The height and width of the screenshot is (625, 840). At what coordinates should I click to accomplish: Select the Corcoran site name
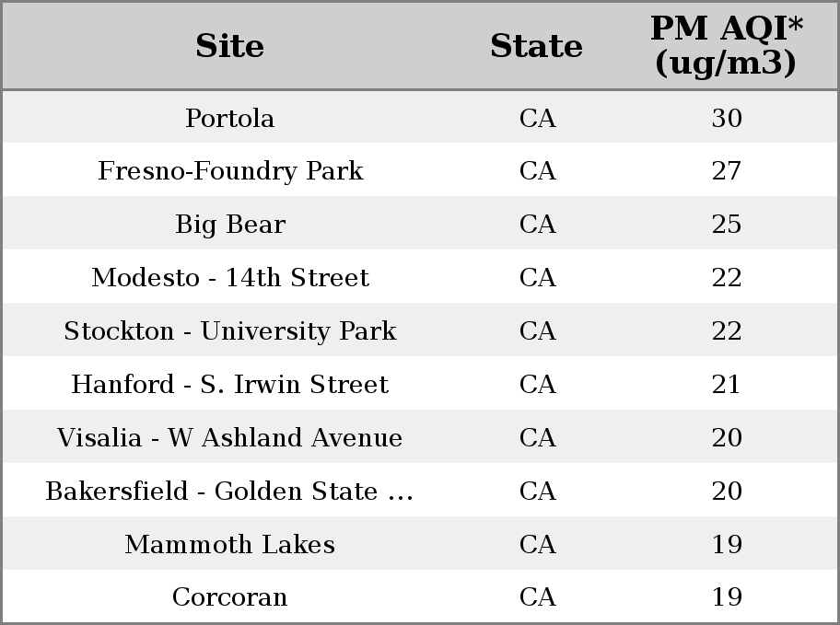coord(230,597)
